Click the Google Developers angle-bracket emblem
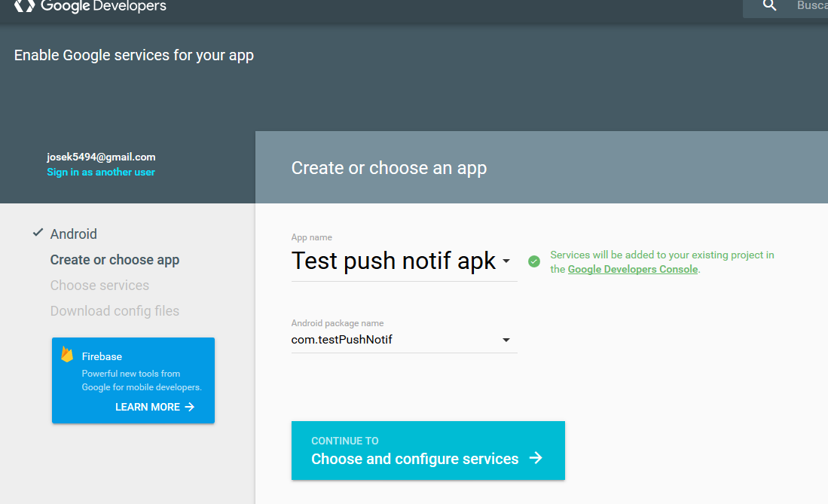The height and width of the screenshot is (504, 828). pyautogui.click(x=23, y=7)
